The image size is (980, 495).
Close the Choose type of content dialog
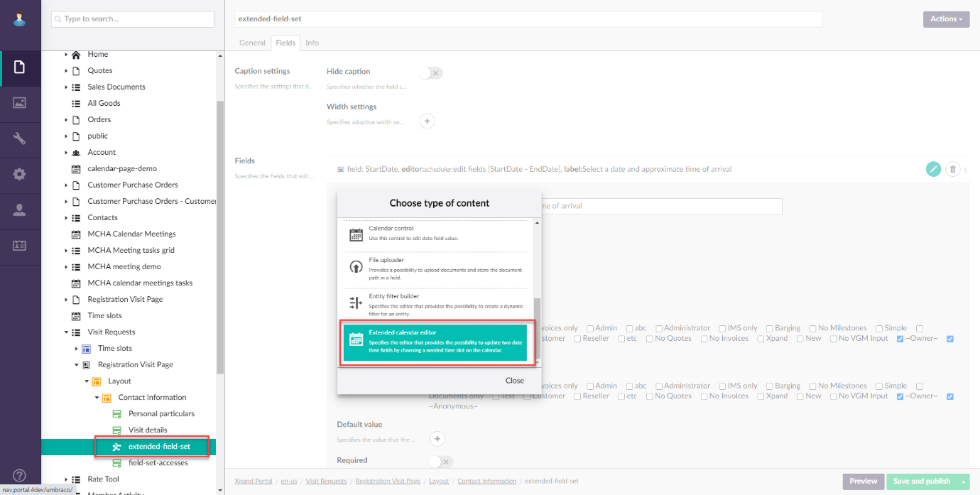pos(514,380)
